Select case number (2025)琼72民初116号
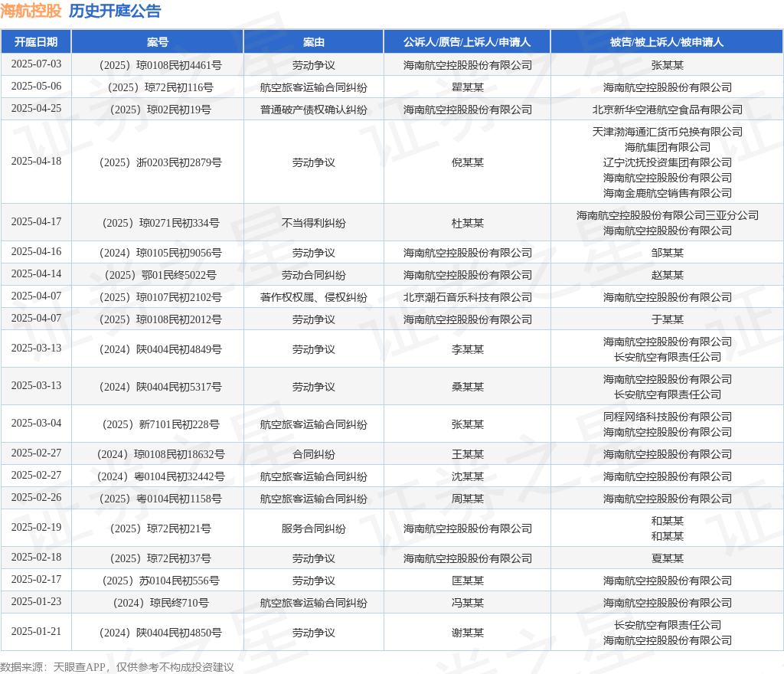Image resolution: width=784 pixels, height=674 pixels. [158, 87]
